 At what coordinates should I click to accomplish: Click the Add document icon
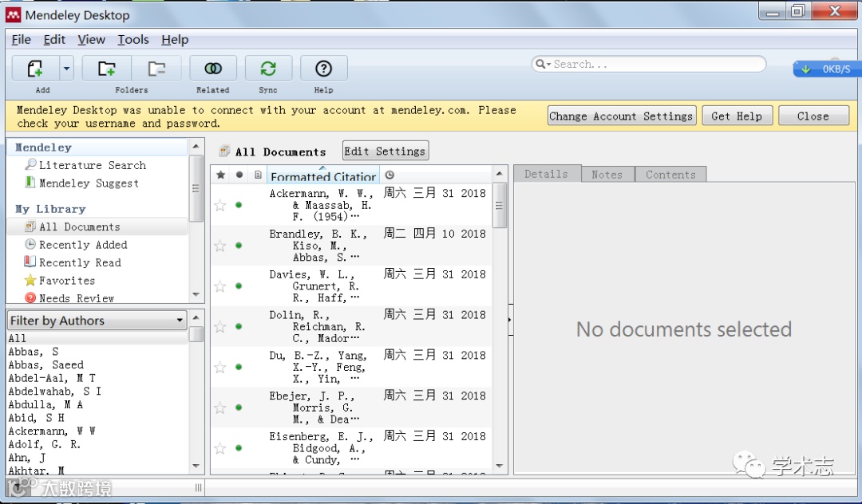tap(35, 69)
